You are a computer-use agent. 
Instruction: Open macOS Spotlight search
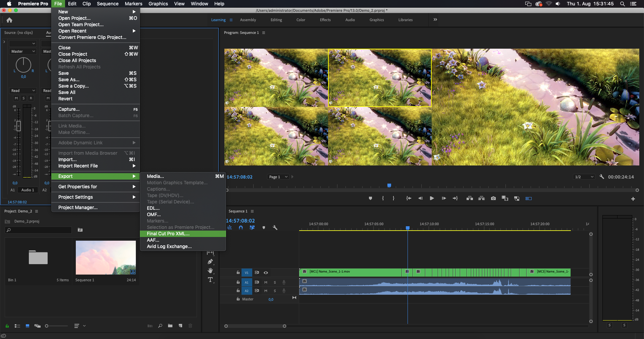(x=623, y=4)
